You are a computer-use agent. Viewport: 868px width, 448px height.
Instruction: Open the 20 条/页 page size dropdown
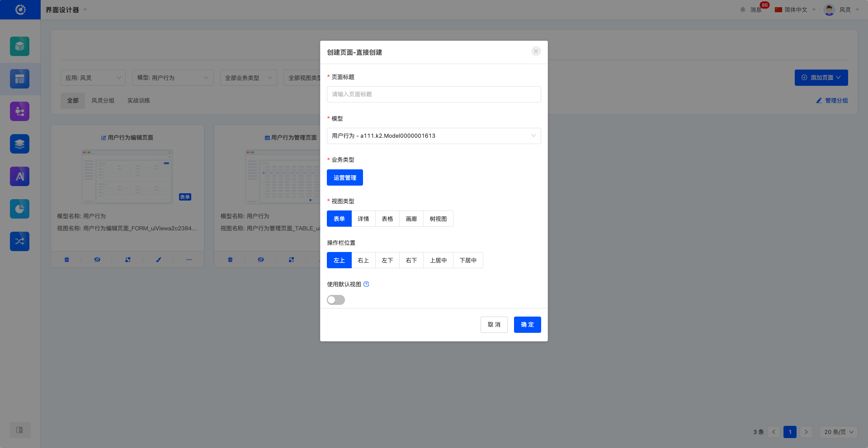(839, 432)
